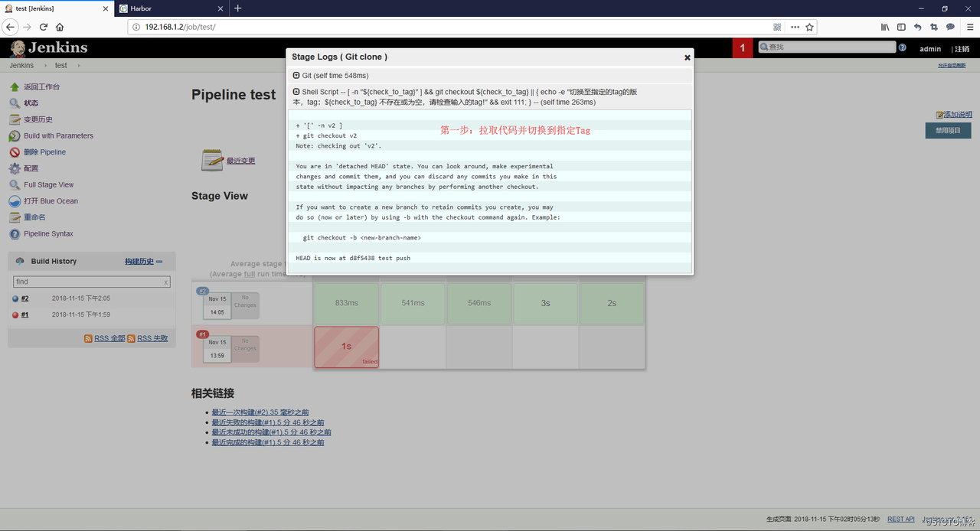Click the 3s stage cell
The height and width of the screenshot is (531, 980).
coord(546,303)
